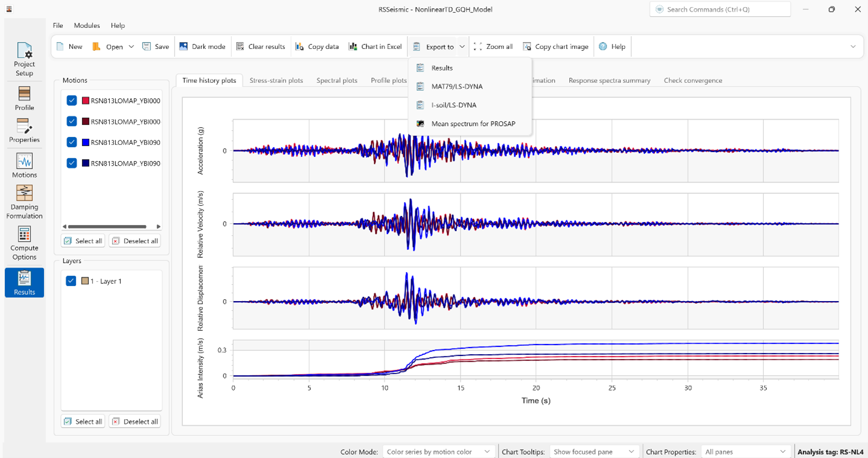Toggle the last RSN813LOMAP_YBI090 motion checkbox
Viewport: 868px width, 458px height.
click(x=72, y=163)
